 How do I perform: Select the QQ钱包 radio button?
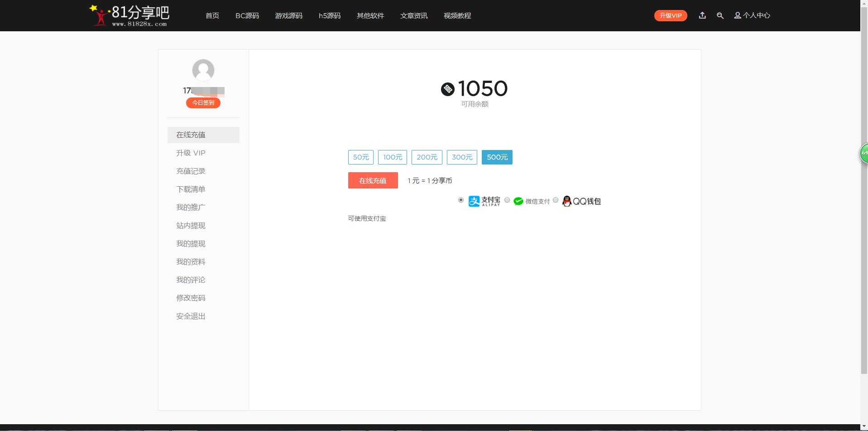(x=556, y=200)
